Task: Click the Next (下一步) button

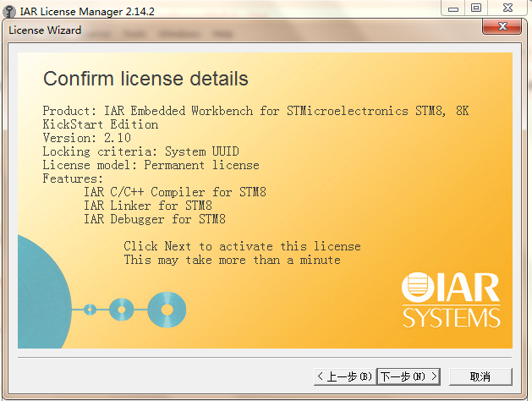Action: click(x=409, y=376)
